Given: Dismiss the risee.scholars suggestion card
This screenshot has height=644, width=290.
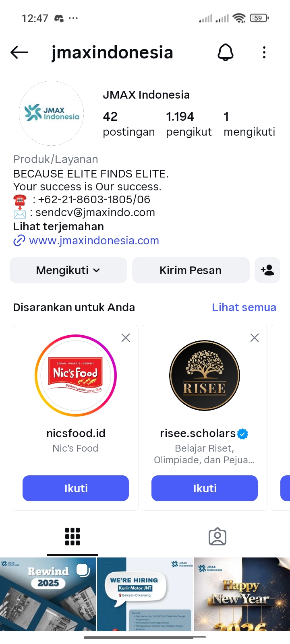Looking at the screenshot, I should (x=255, y=338).
